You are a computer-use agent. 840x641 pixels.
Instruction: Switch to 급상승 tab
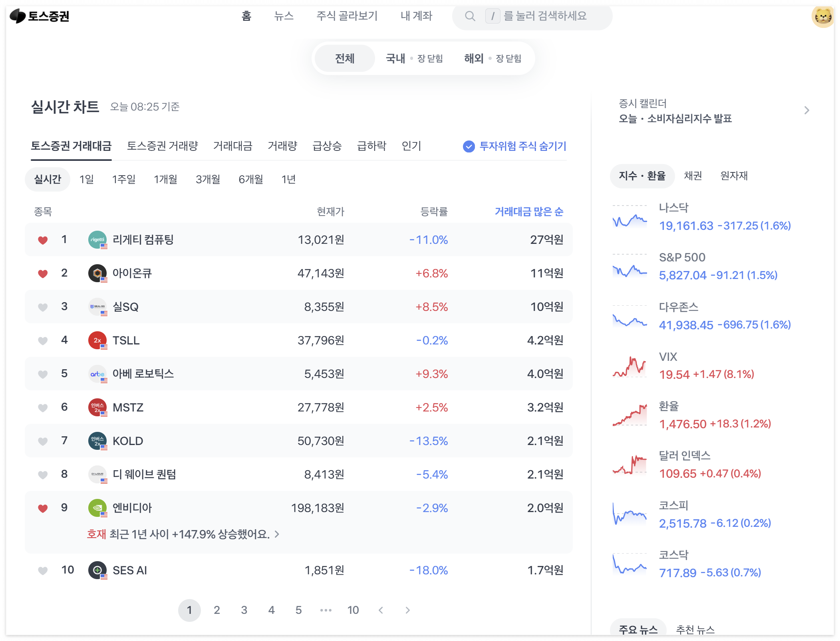click(x=327, y=146)
